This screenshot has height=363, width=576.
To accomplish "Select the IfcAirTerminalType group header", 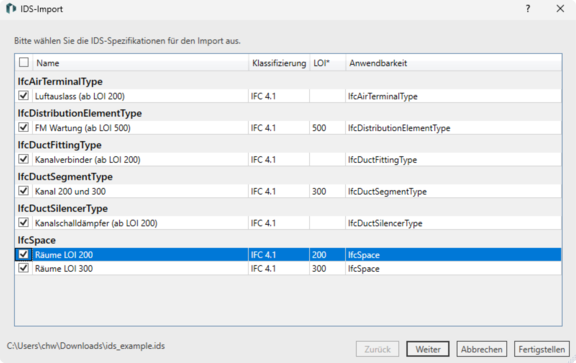I will point(60,81).
